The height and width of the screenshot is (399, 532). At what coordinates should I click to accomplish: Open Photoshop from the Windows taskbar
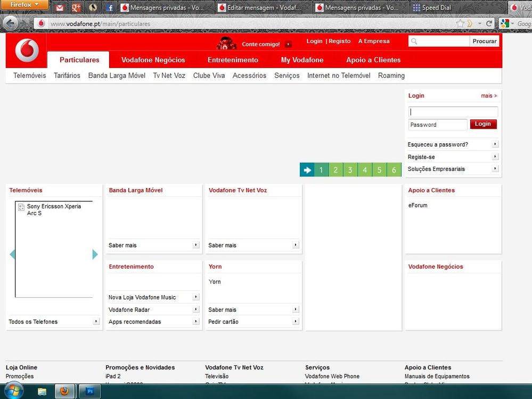89,392
